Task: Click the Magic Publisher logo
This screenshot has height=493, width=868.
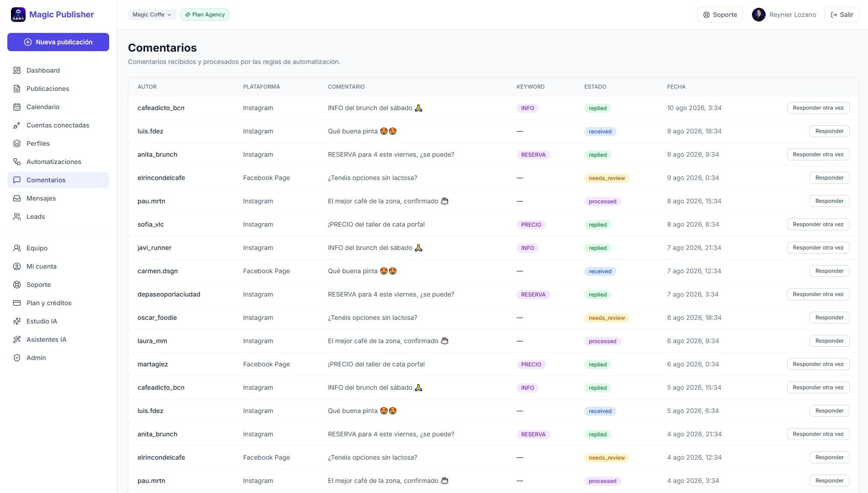Action: click(x=18, y=15)
